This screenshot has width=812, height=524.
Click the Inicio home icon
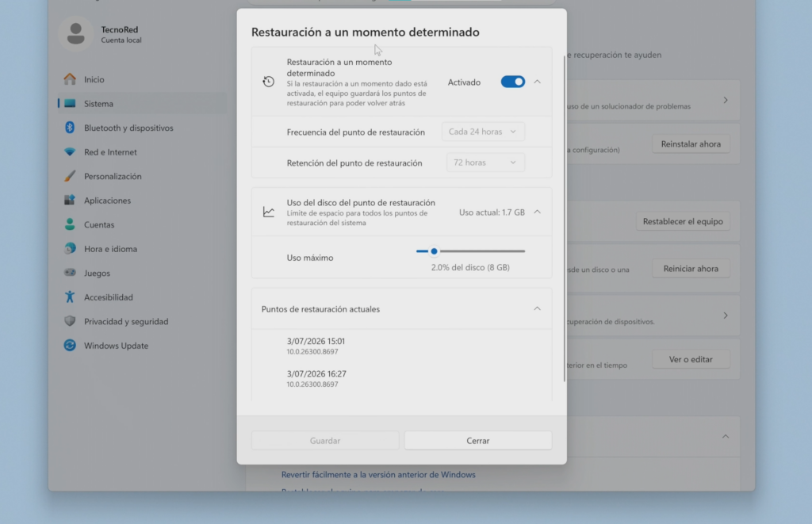pyautogui.click(x=70, y=78)
